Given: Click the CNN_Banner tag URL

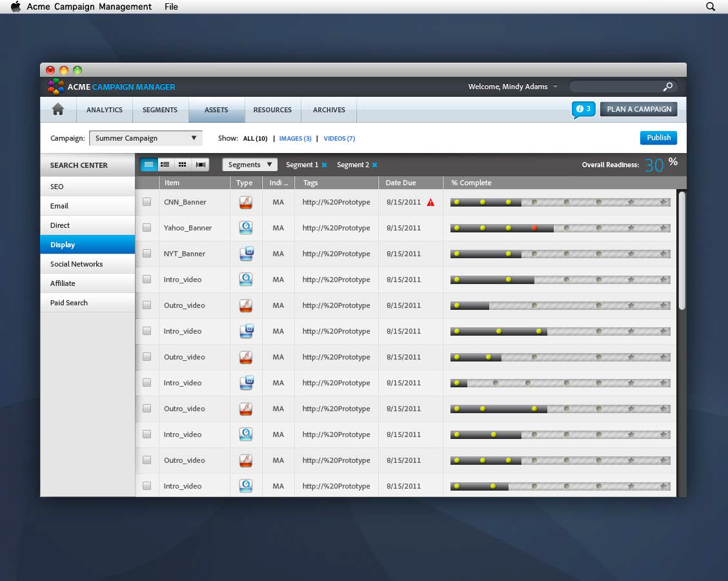Looking at the screenshot, I should point(336,202).
